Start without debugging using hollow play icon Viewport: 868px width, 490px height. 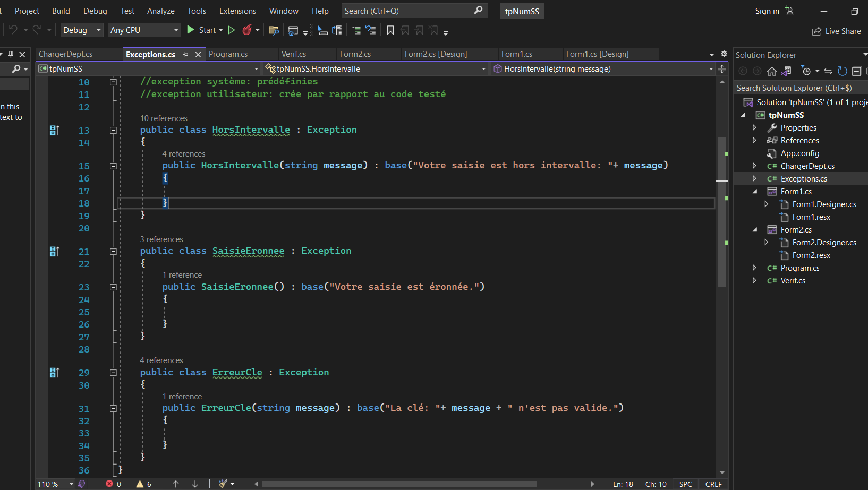(232, 30)
